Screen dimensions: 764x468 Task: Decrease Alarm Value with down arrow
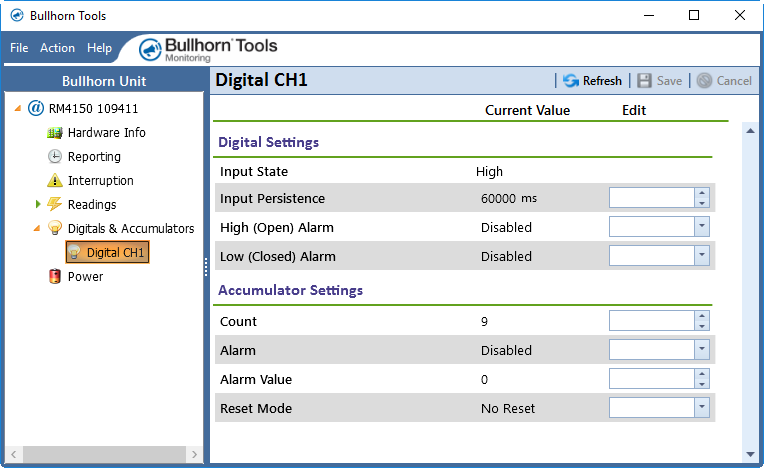(x=702, y=384)
